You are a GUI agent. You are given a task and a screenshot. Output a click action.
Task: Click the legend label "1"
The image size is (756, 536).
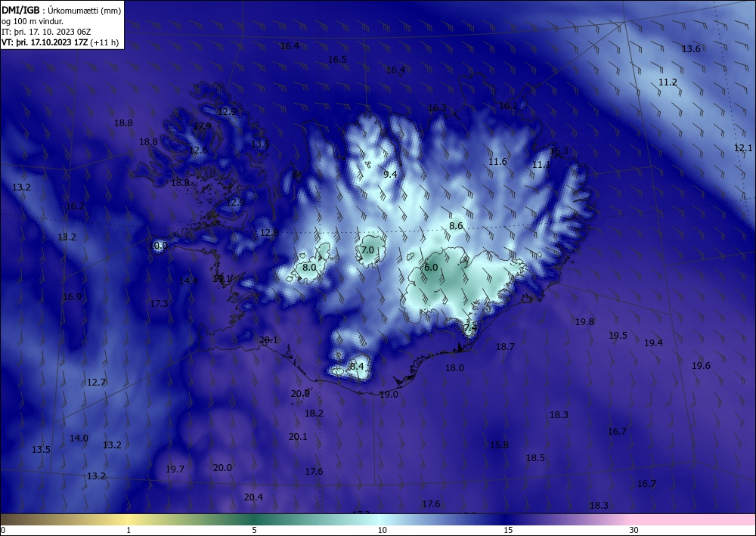tap(129, 530)
